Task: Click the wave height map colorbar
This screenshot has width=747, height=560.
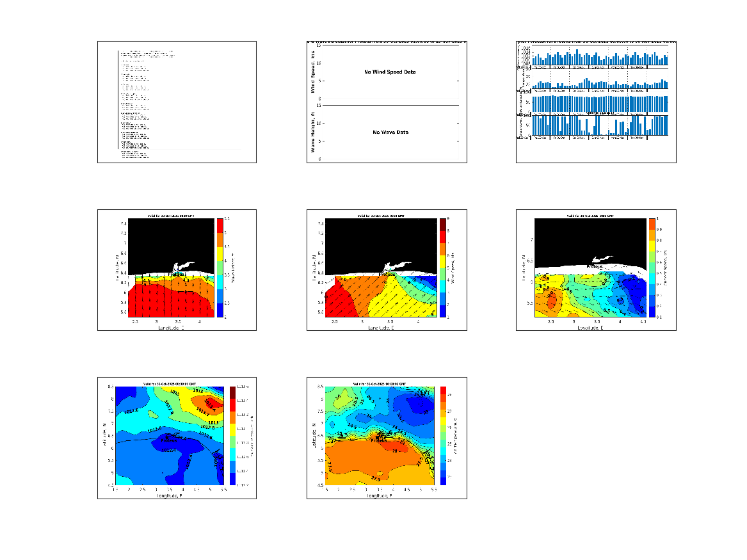Action: (219, 268)
